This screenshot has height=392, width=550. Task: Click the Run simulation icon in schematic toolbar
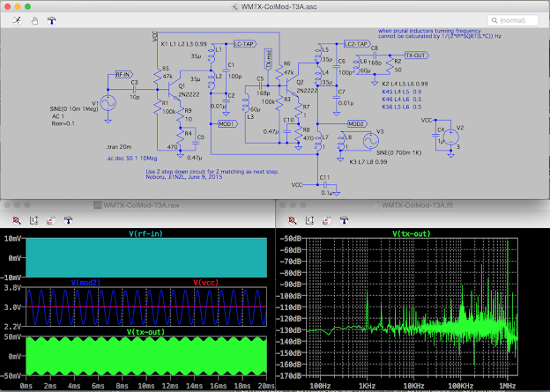(18, 20)
